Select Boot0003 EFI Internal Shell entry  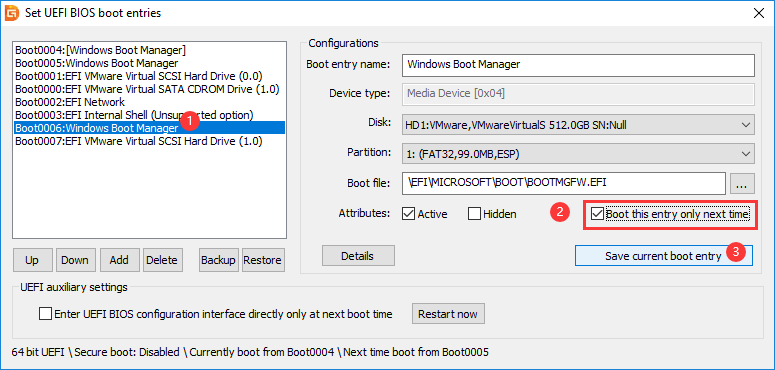point(134,115)
